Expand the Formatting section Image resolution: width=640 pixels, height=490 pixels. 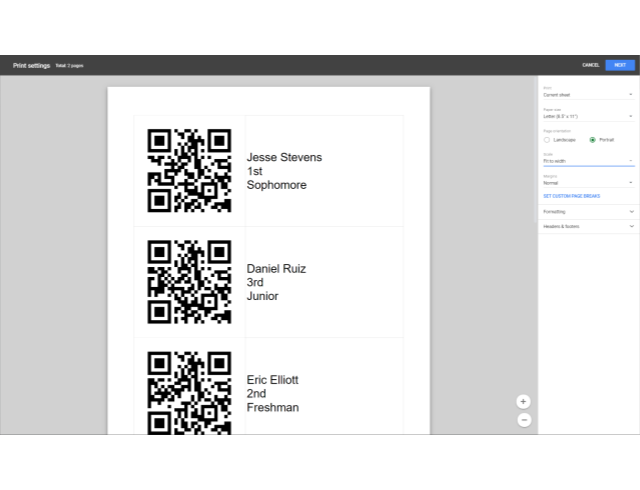click(589, 212)
